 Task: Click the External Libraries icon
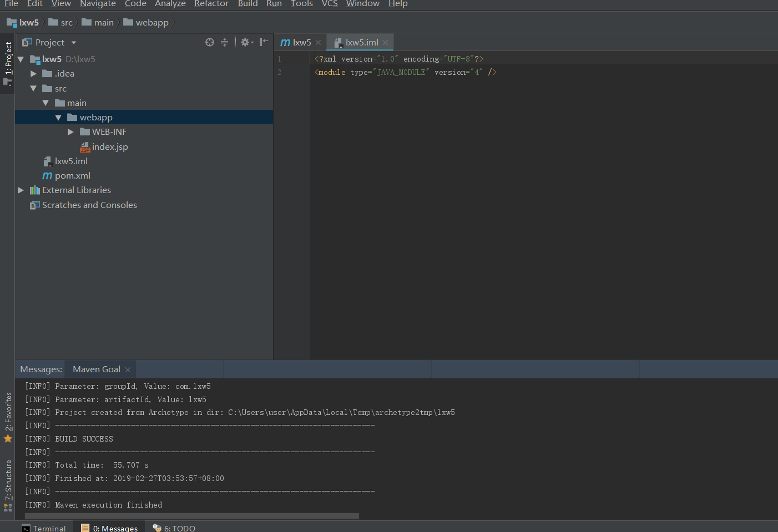click(34, 190)
